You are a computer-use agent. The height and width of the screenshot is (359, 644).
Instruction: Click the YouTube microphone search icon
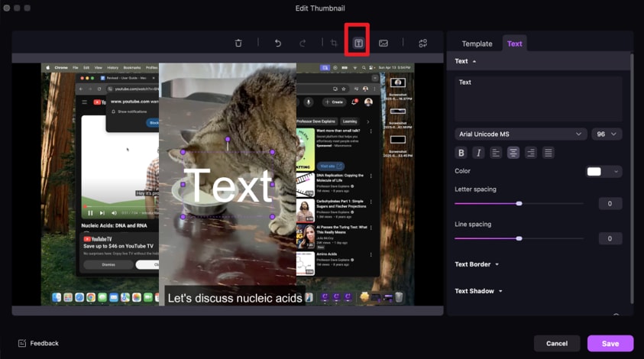tap(309, 102)
